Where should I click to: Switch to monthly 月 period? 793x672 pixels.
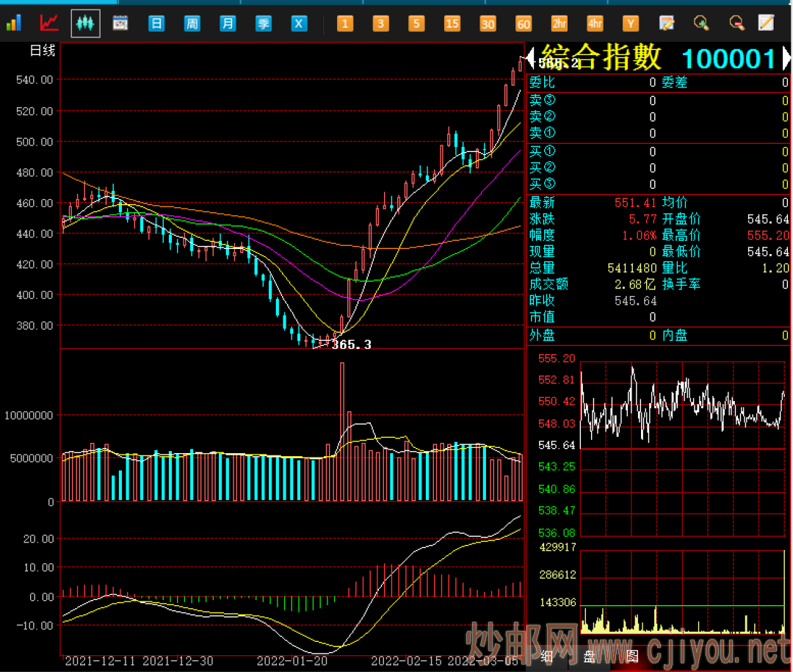tap(228, 24)
